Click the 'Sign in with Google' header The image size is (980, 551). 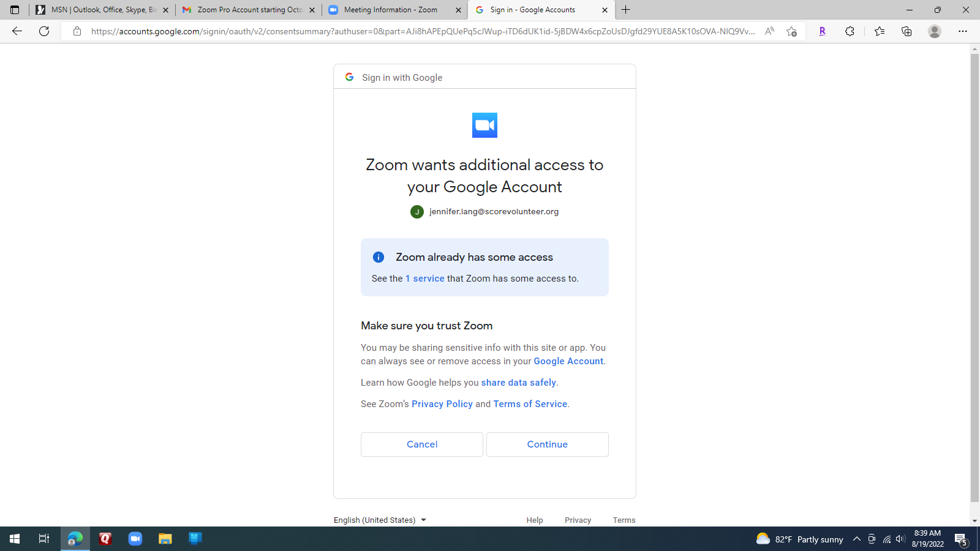pyautogui.click(x=402, y=78)
